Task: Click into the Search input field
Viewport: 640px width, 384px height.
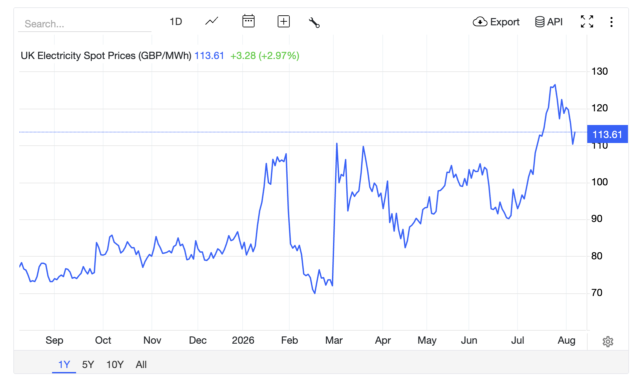Action: [84, 24]
